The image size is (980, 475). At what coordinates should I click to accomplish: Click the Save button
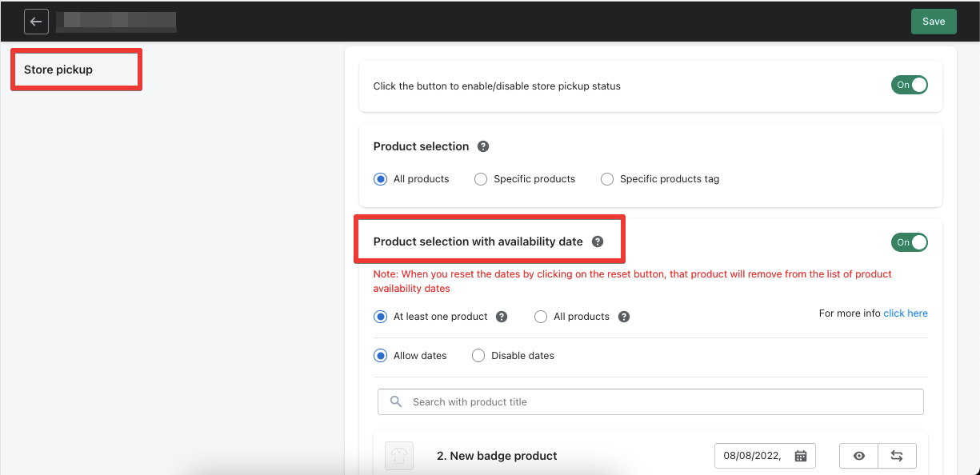(x=934, y=22)
